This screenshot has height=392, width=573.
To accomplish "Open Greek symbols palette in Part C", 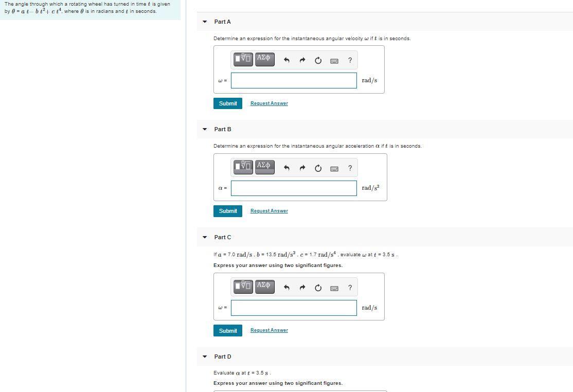I will 264,286.
